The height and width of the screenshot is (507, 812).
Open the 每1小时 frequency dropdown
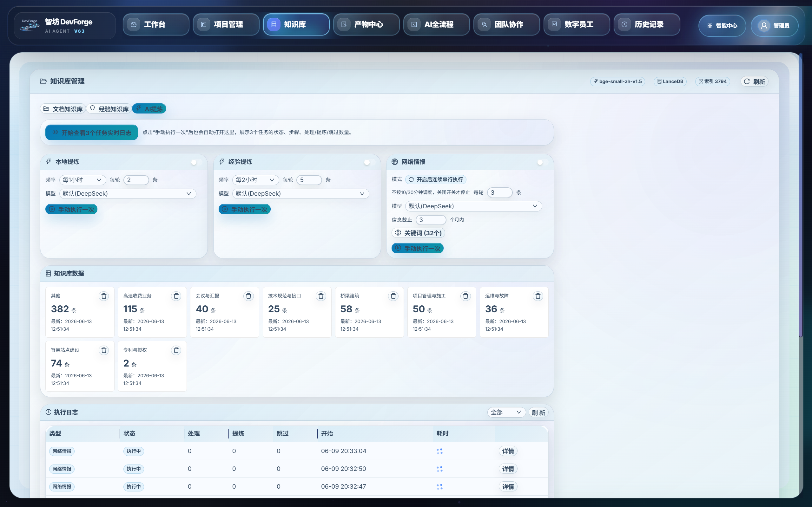(x=83, y=180)
